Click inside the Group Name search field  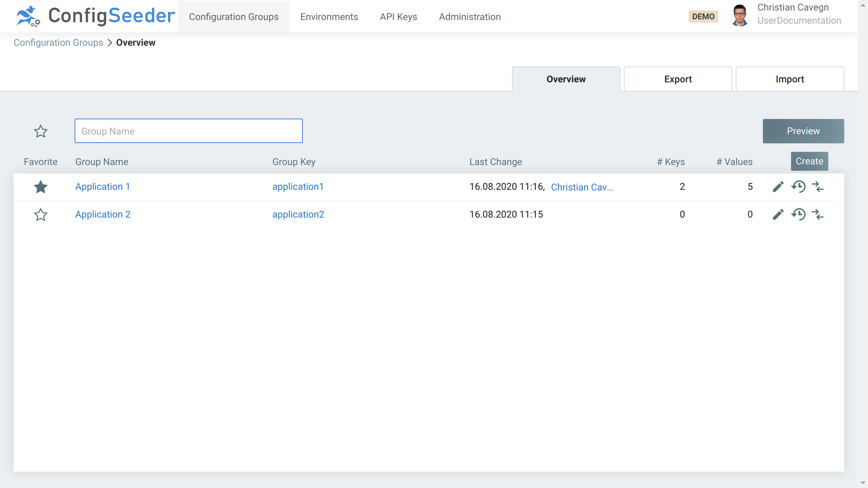tap(189, 131)
